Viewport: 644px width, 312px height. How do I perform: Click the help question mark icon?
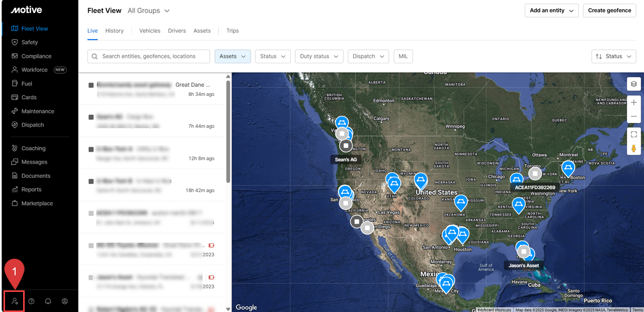31,301
